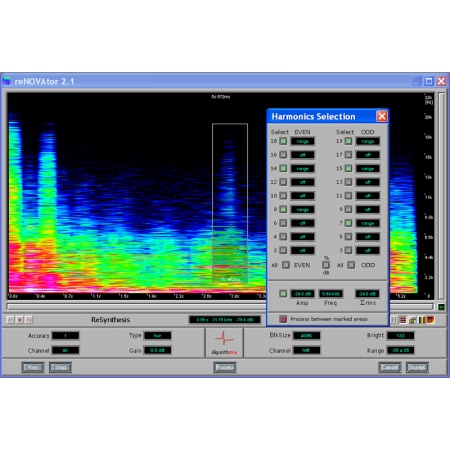Open the mode field for harmonic 18

click(303, 141)
